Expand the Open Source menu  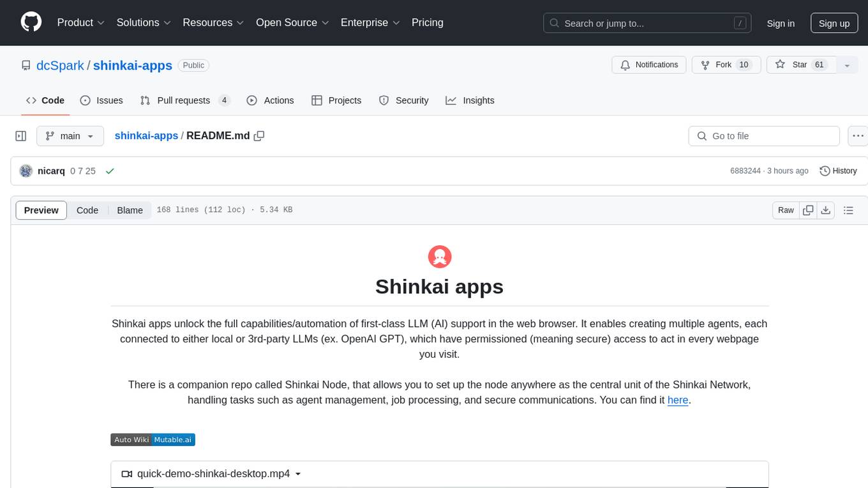pyautogui.click(x=292, y=22)
